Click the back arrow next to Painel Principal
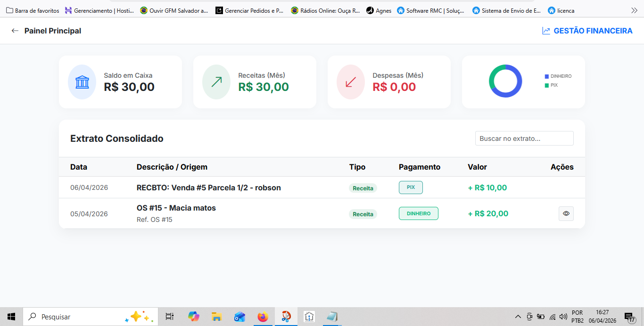644x326 pixels. pyautogui.click(x=15, y=30)
